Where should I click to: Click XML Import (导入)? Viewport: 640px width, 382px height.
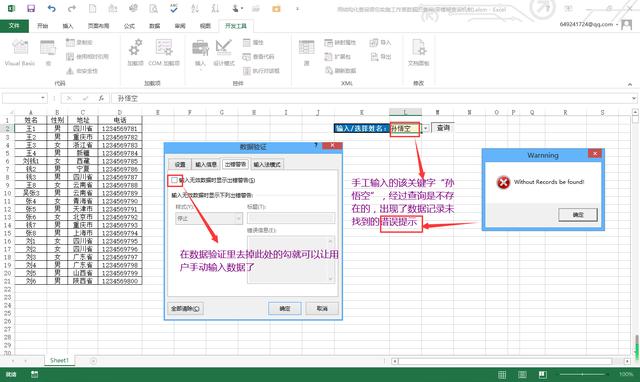pyautogui.click(x=380, y=42)
